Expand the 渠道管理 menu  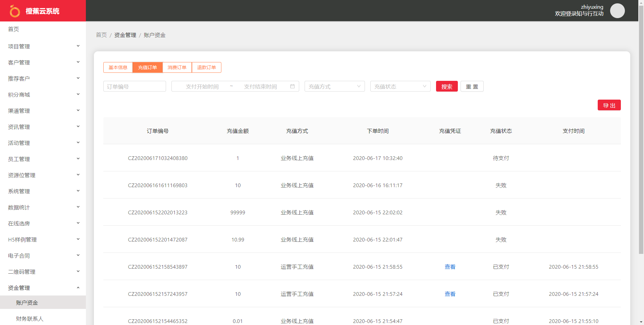tap(43, 111)
